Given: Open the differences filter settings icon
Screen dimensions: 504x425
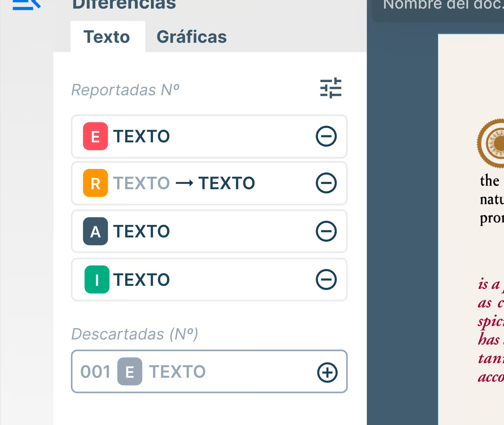Looking at the screenshot, I should (331, 88).
